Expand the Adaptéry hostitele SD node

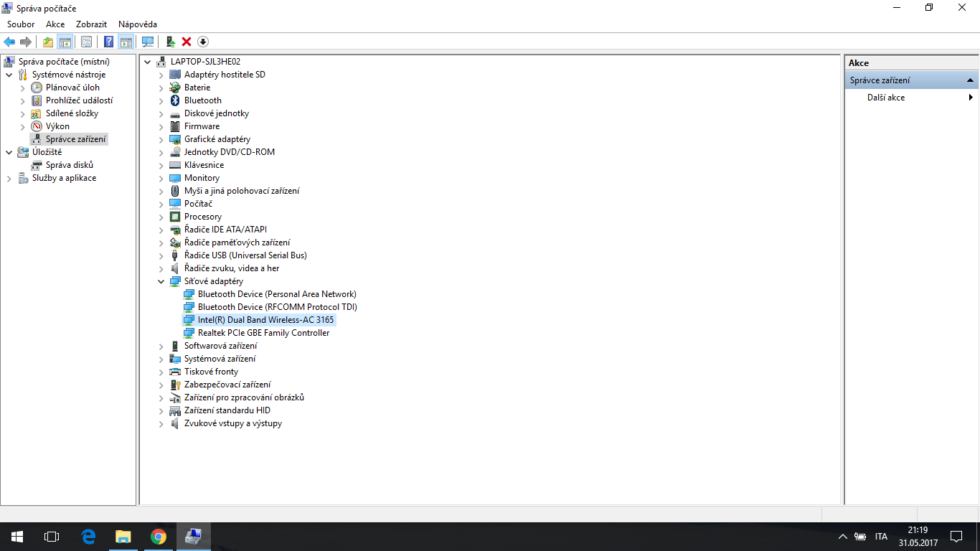coord(161,75)
